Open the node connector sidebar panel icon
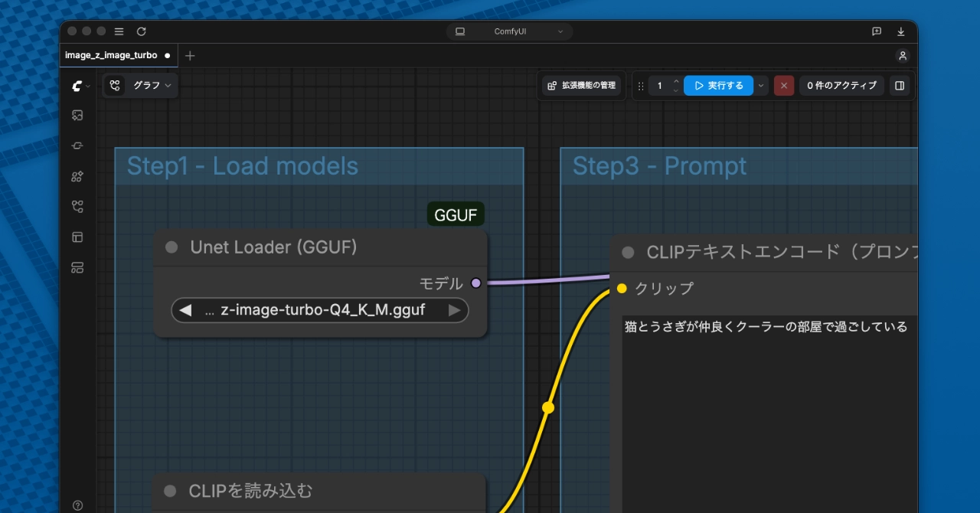The height and width of the screenshot is (513, 980). [x=77, y=145]
